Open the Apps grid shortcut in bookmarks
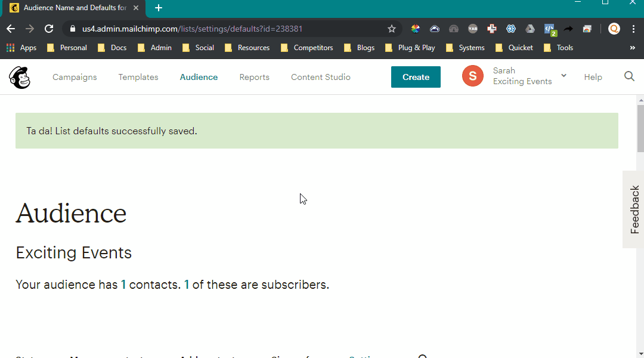644x358 pixels. pyautogui.click(x=22, y=48)
